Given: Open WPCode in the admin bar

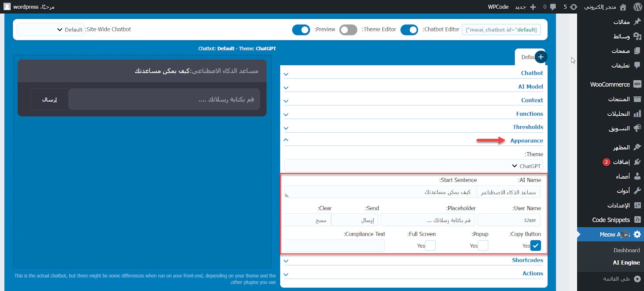Looking at the screenshot, I should (x=498, y=7).
